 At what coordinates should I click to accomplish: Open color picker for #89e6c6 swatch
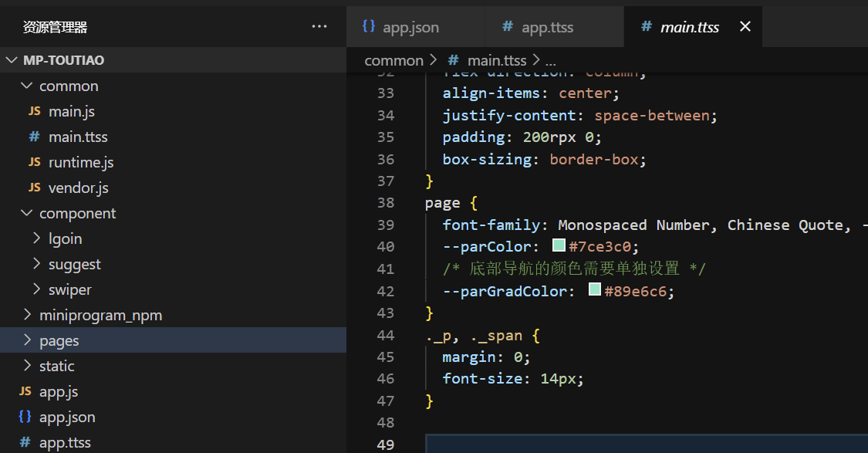(595, 290)
